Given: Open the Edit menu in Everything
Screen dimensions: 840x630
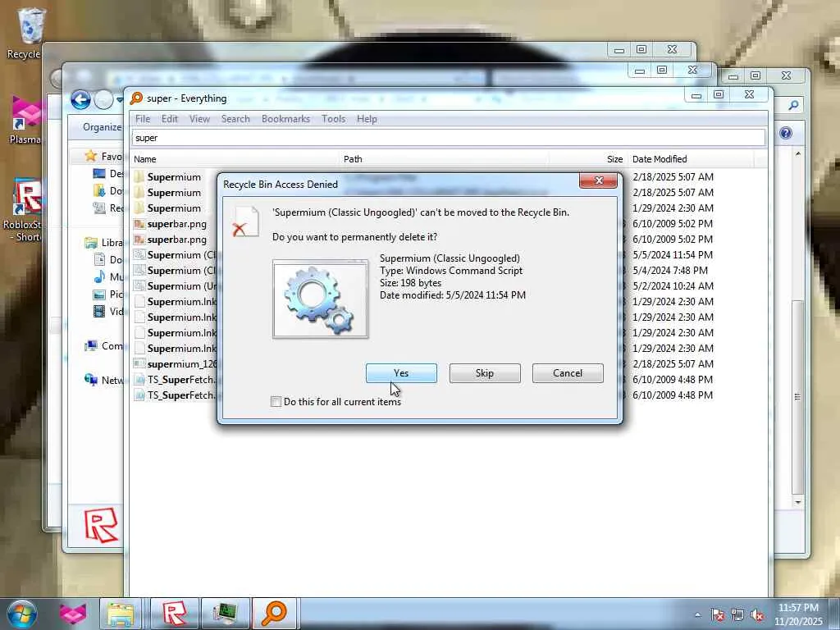Looking at the screenshot, I should click(x=169, y=119).
